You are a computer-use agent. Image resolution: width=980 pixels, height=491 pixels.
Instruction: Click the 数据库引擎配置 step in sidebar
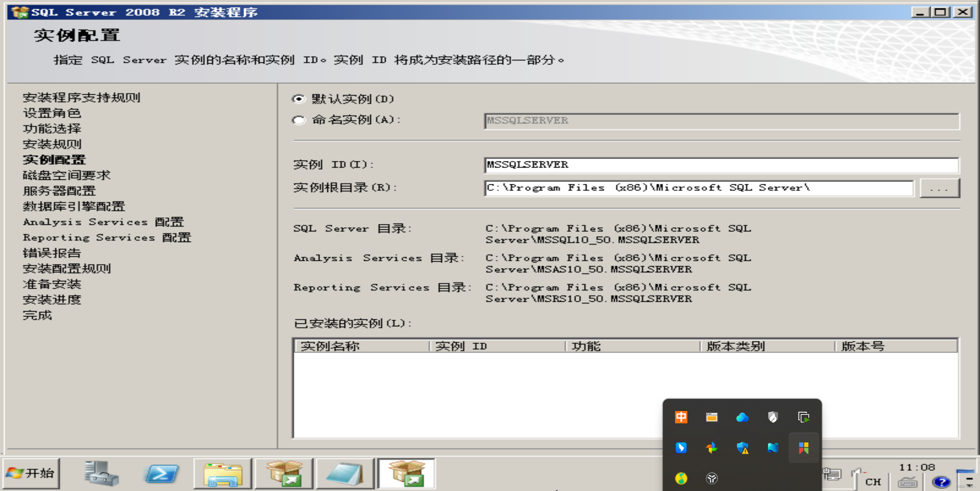[x=74, y=206]
